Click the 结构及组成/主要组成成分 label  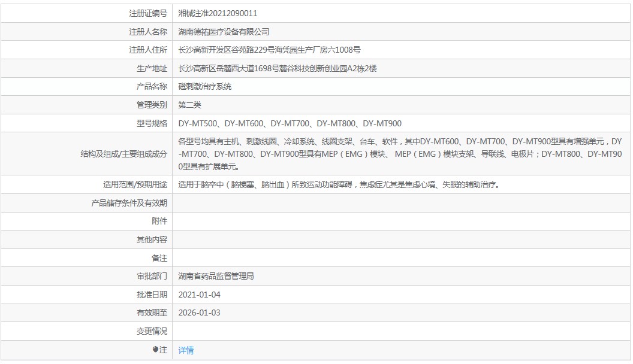[x=123, y=154]
